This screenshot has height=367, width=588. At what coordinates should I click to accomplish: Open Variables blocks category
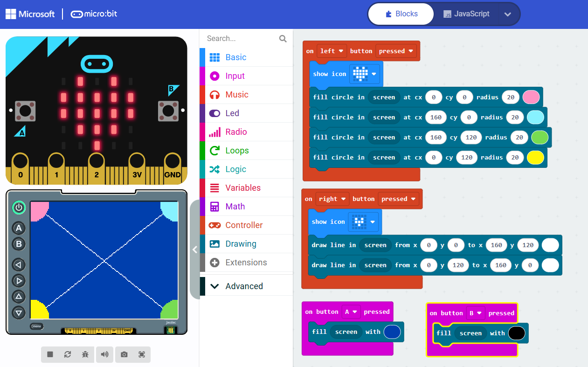(x=246, y=188)
